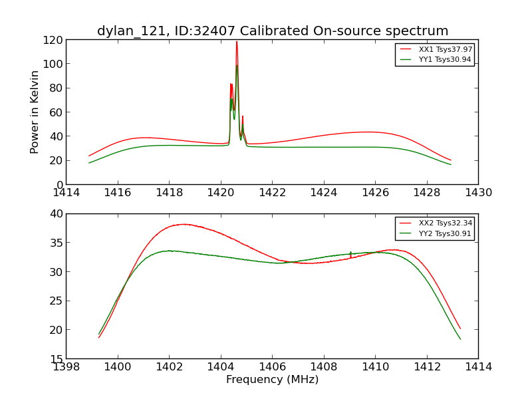Screen dimensions: 532x399
Task: Click '1414' tick label of the upper plot
Action: pos(66,193)
